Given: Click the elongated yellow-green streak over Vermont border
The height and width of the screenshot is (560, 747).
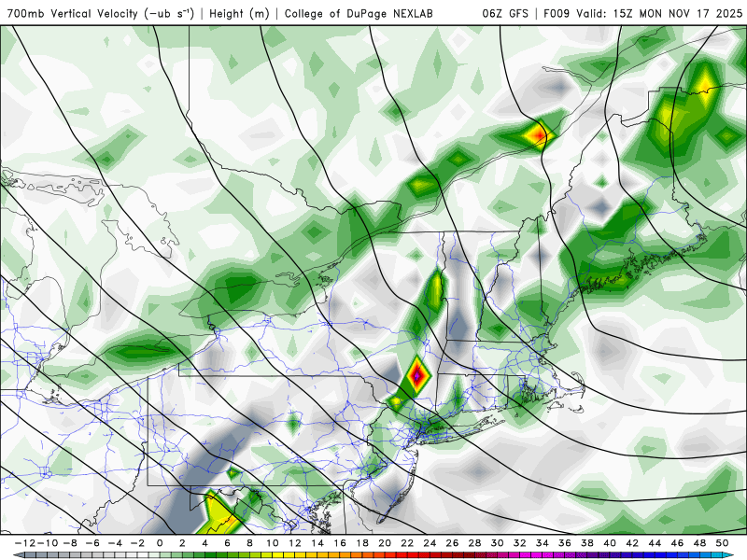Looking at the screenshot, I should (435, 289).
